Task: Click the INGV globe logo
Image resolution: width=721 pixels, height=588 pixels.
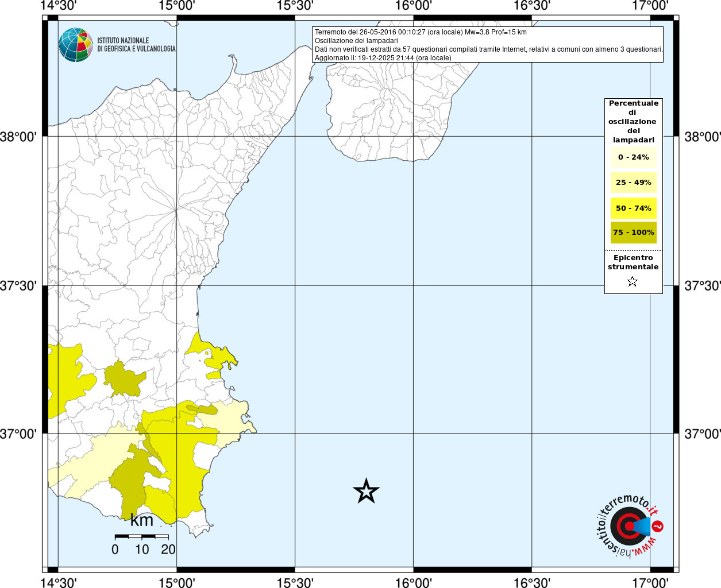Action: pos(75,45)
